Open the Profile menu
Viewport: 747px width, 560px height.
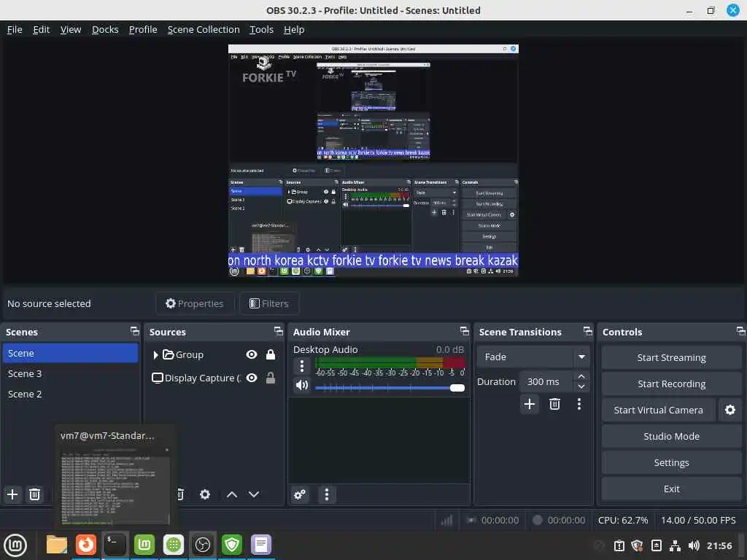[143, 29]
